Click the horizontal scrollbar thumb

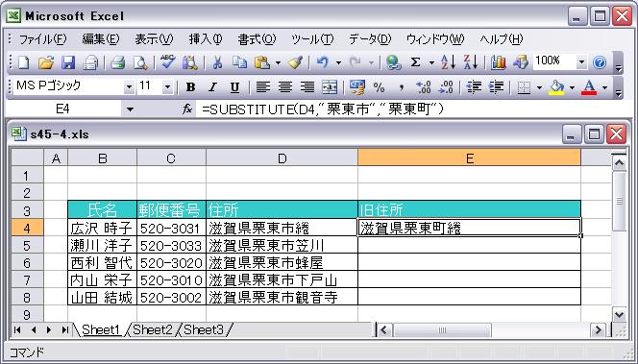(442, 329)
